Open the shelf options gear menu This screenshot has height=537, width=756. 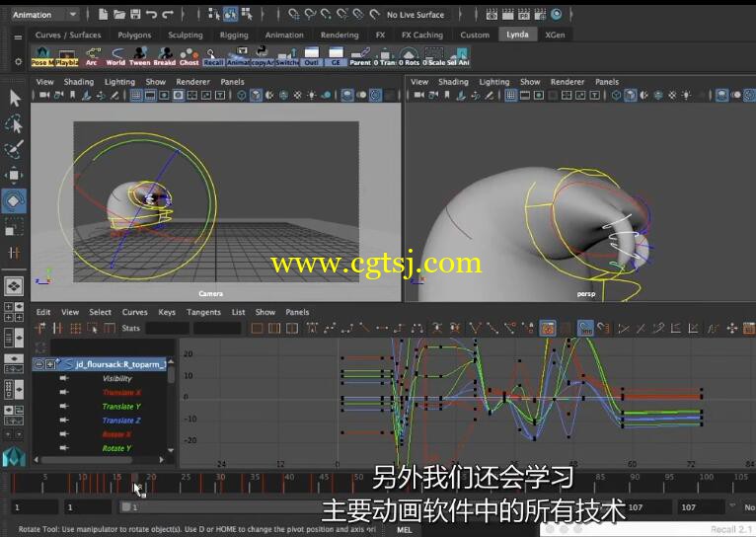coord(18,62)
